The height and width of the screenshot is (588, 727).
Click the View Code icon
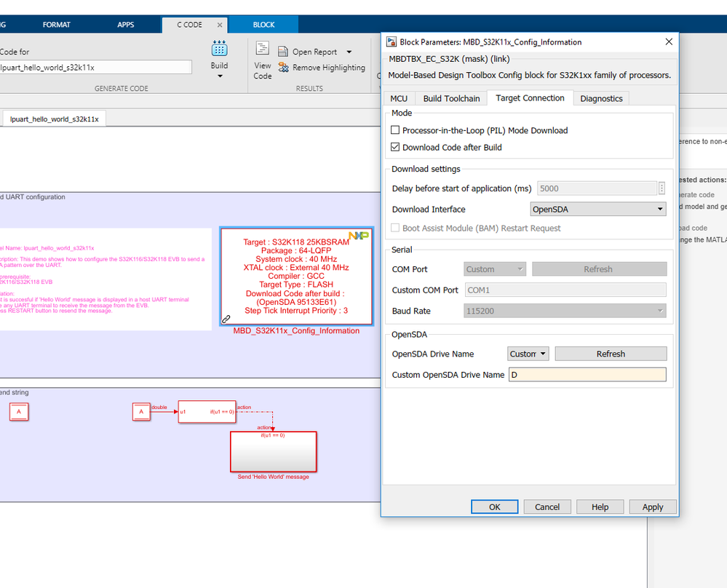(x=263, y=49)
